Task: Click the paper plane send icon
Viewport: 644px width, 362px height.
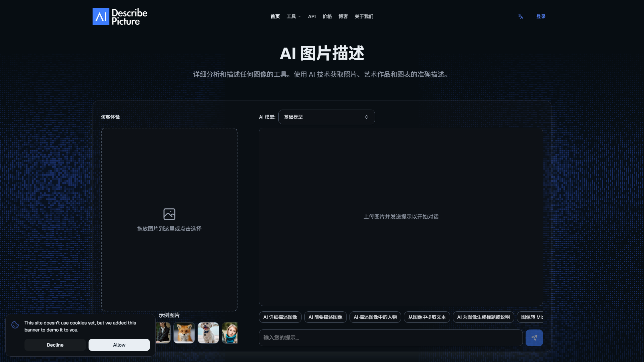Action: coord(534,338)
